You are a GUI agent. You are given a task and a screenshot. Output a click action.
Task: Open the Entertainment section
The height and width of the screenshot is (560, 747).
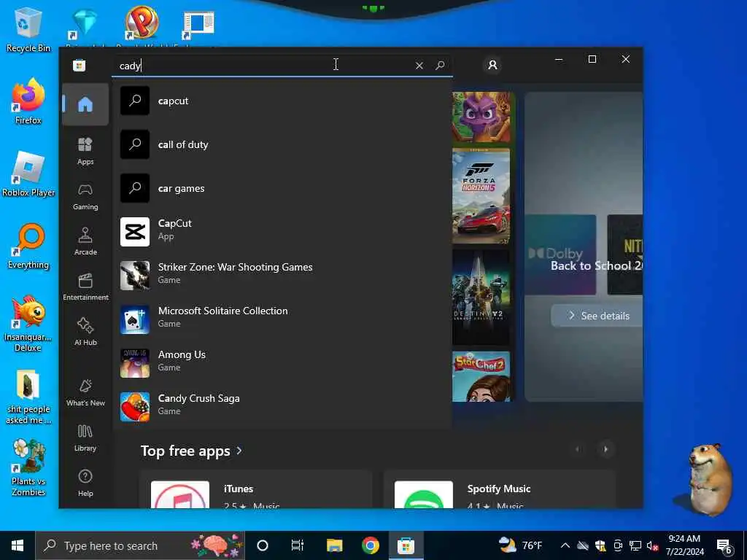pyautogui.click(x=85, y=287)
